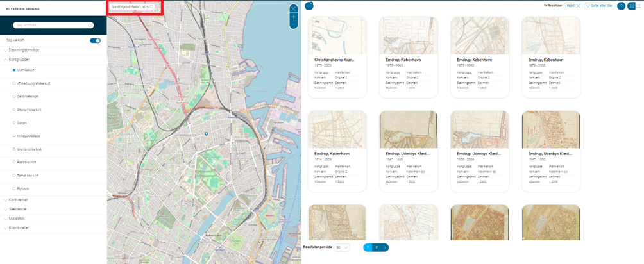Check the Flyfotos checkbox
This screenshot has height=264, width=644.
(14, 188)
